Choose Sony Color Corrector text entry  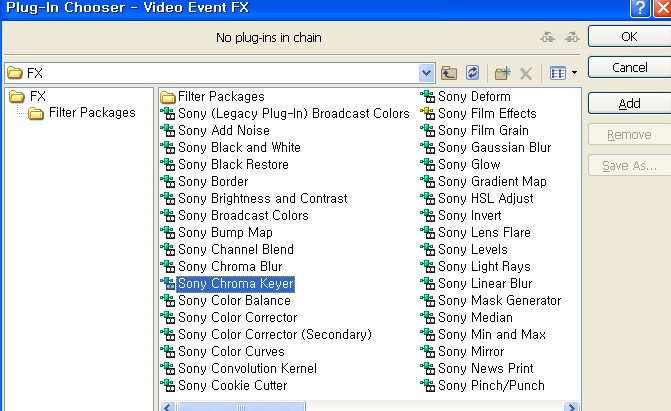click(x=238, y=317)
